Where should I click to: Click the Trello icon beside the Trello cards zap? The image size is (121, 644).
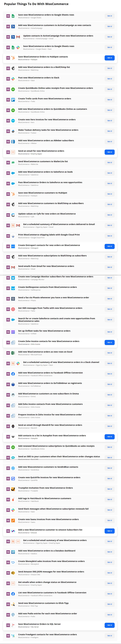tap(13, 100)
